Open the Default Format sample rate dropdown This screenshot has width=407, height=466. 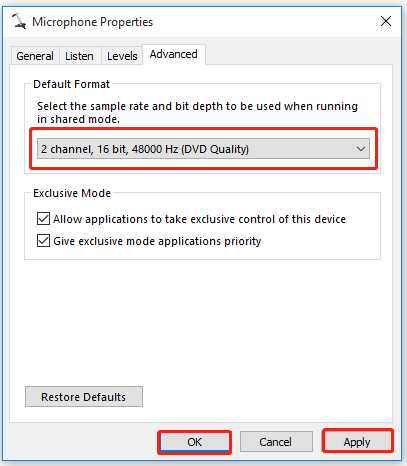pos(203,149)
